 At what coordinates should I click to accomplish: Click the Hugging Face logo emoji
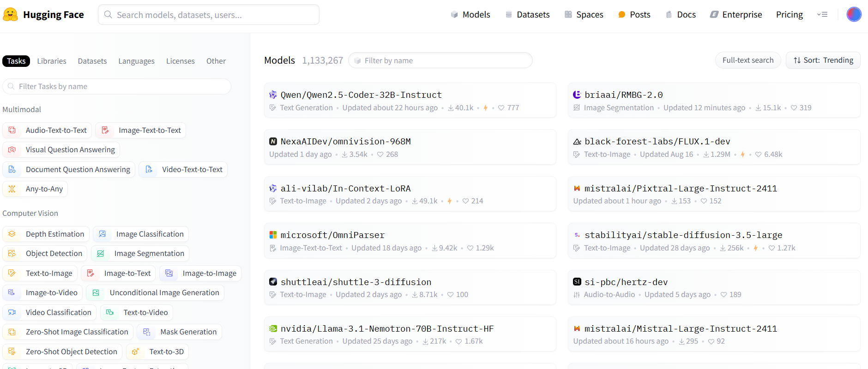[x=11, y=14]
